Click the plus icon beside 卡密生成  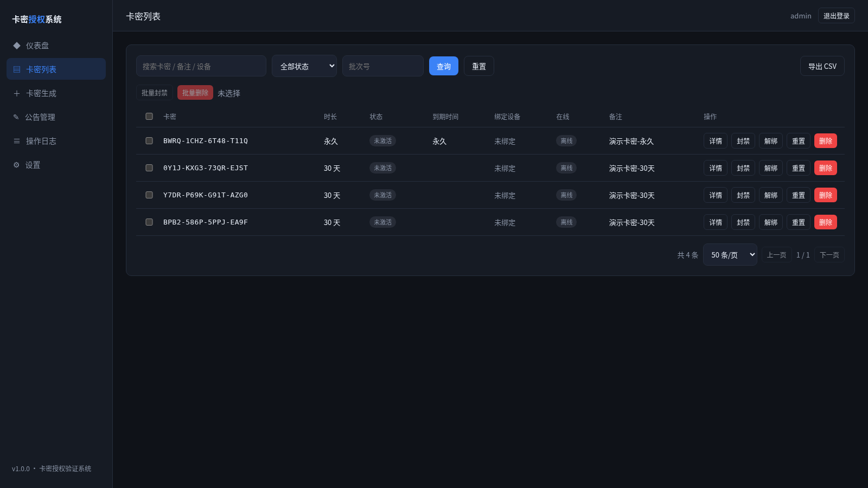(x=17, y=93)
